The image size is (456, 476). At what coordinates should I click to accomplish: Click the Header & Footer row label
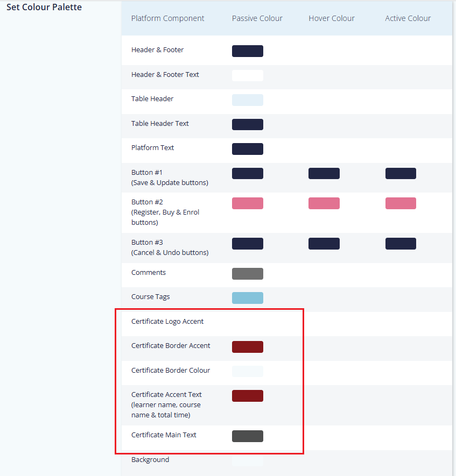coord(157,50)
